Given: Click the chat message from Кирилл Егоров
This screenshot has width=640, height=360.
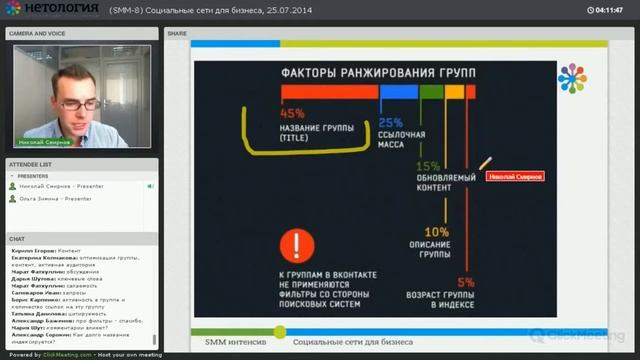Looking at the screenshot, I should click(46, 251).
